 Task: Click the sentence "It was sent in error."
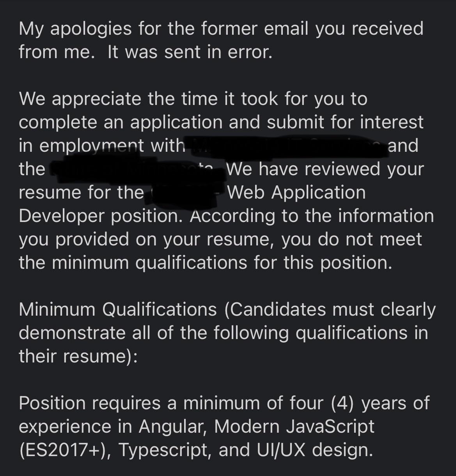[190, 52]
